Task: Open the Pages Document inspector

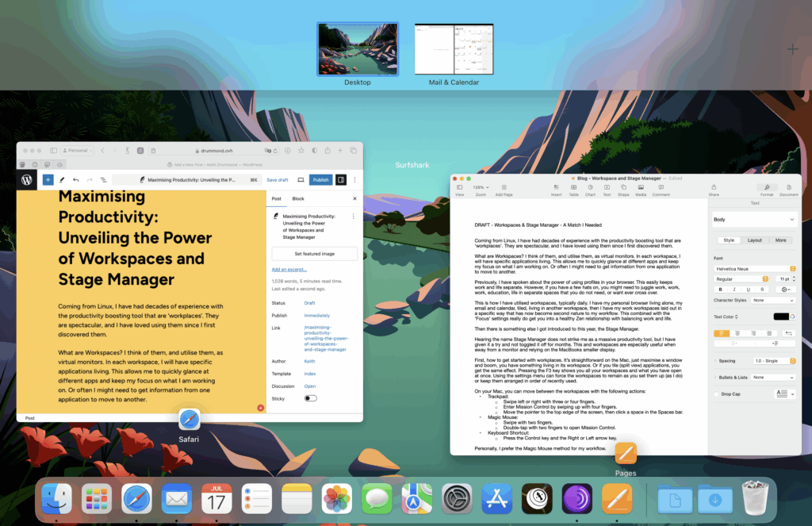Action: [789, 190]
